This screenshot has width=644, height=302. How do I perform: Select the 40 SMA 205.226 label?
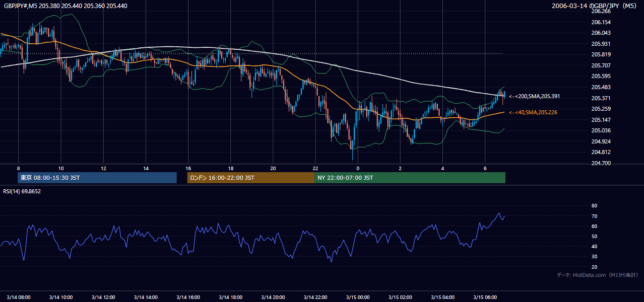coord(533,112)
